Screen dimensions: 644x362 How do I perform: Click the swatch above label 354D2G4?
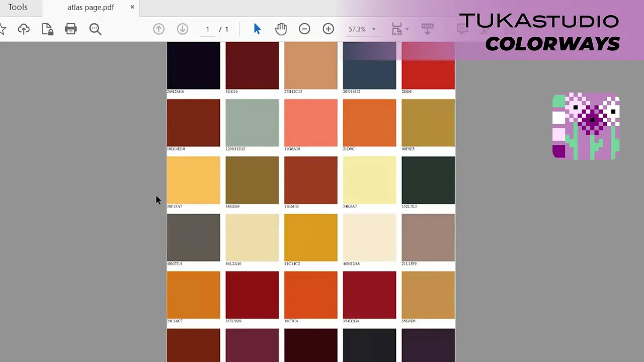[370, 295]
